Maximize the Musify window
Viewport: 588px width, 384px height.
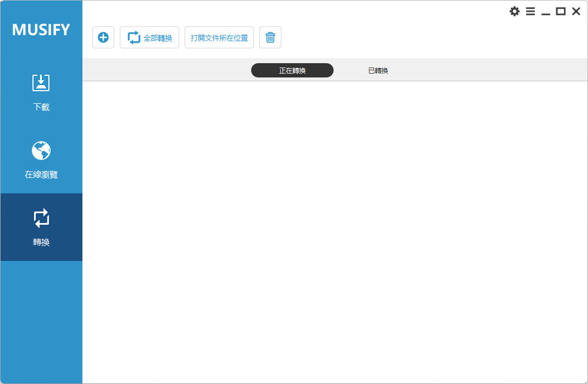(x=561, y=11)
